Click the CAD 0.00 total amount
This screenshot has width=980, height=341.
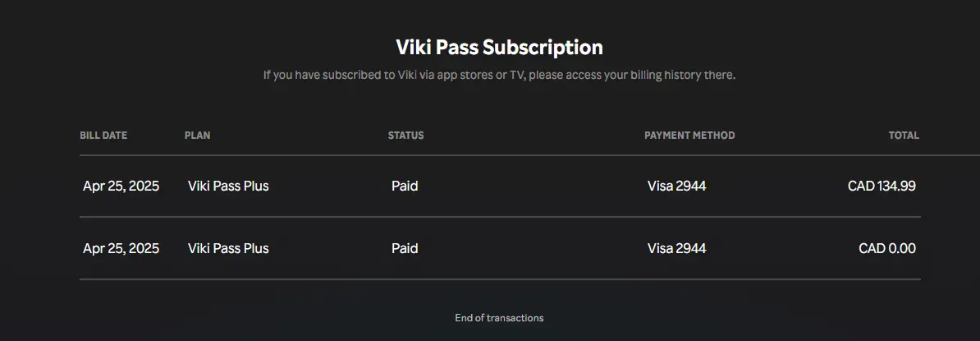pos(887,248)
